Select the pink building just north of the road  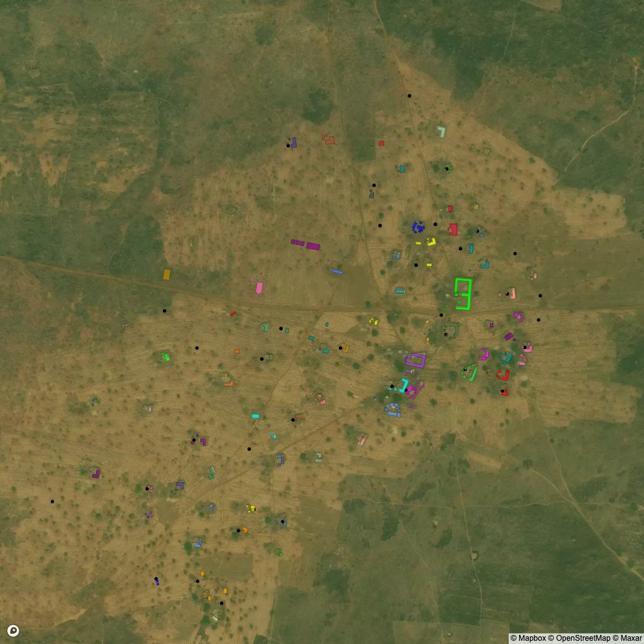tap(259, 287)
